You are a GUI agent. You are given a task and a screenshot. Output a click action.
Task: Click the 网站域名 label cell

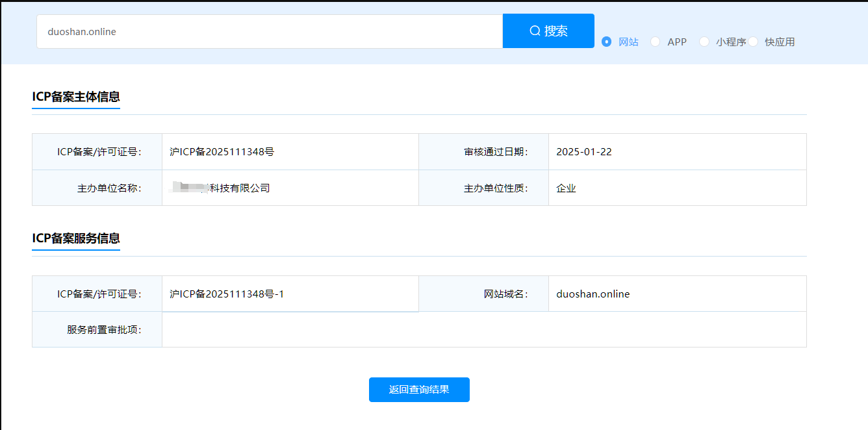pos(484,294)
